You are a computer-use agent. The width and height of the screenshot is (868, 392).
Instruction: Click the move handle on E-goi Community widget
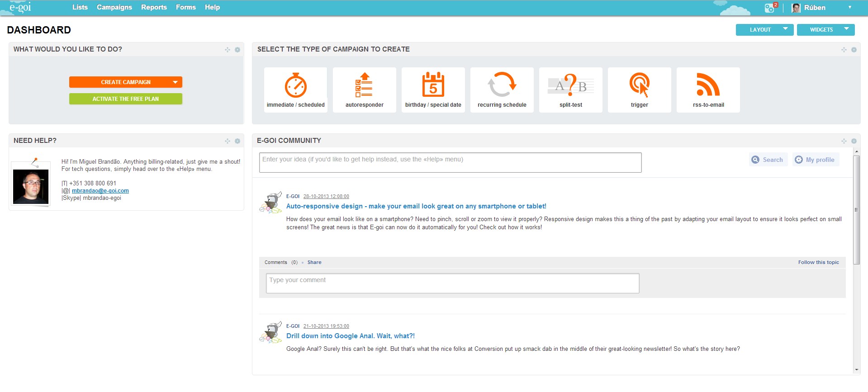[x=844, y=141]
